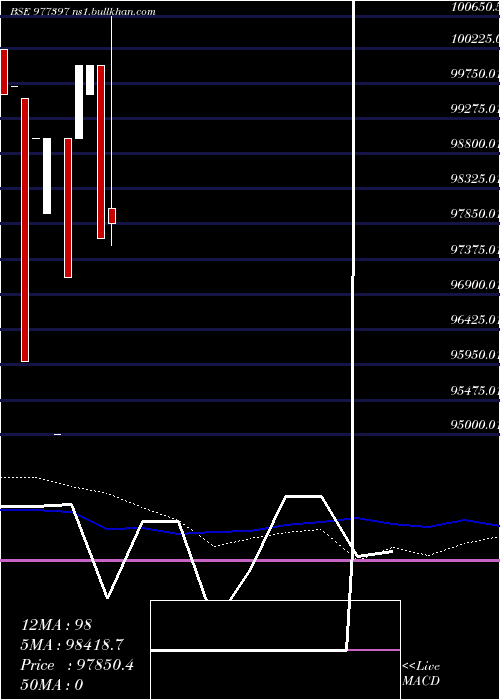Click the 100225 price axis label
This screenshot has height=700, width=500.
point(475,39)
